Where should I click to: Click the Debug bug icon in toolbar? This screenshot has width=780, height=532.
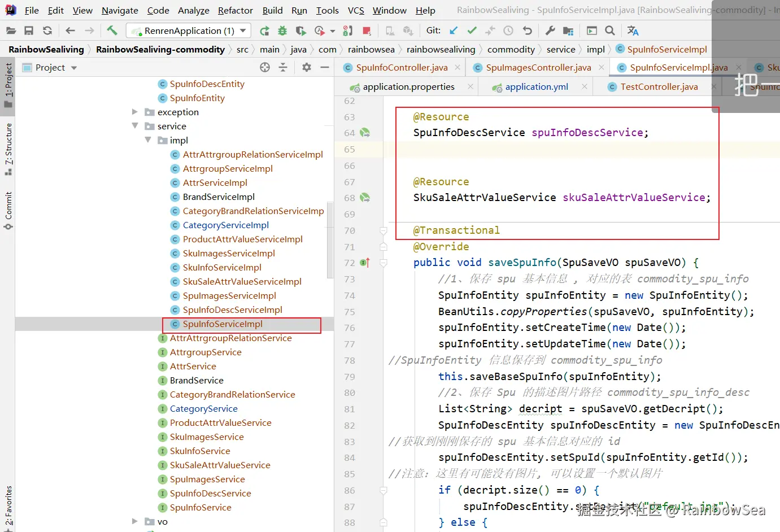(282, 30)
